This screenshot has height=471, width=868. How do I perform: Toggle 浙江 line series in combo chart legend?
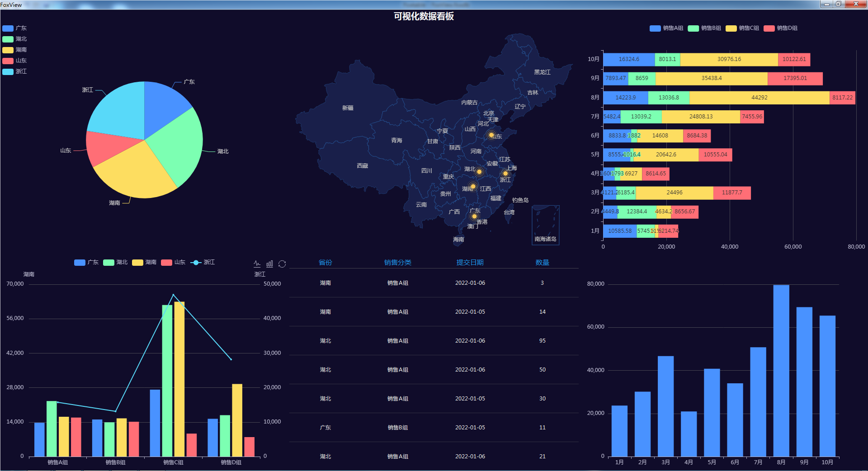[203, 262]
